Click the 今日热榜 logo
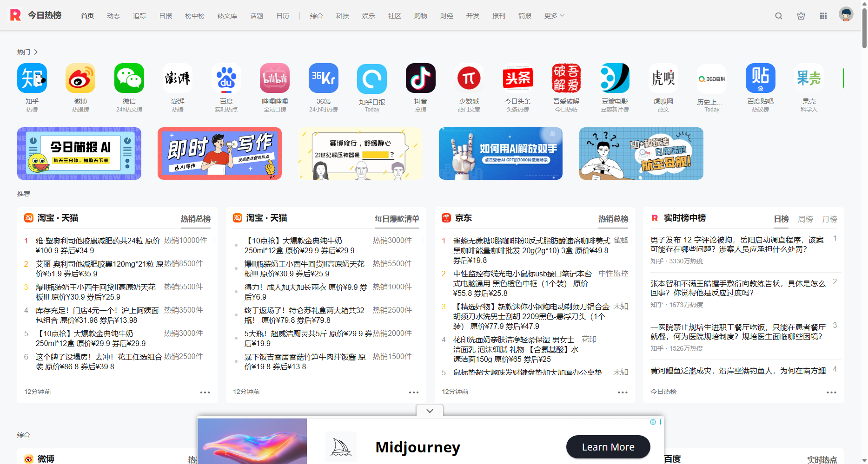 tap(36, 15)
